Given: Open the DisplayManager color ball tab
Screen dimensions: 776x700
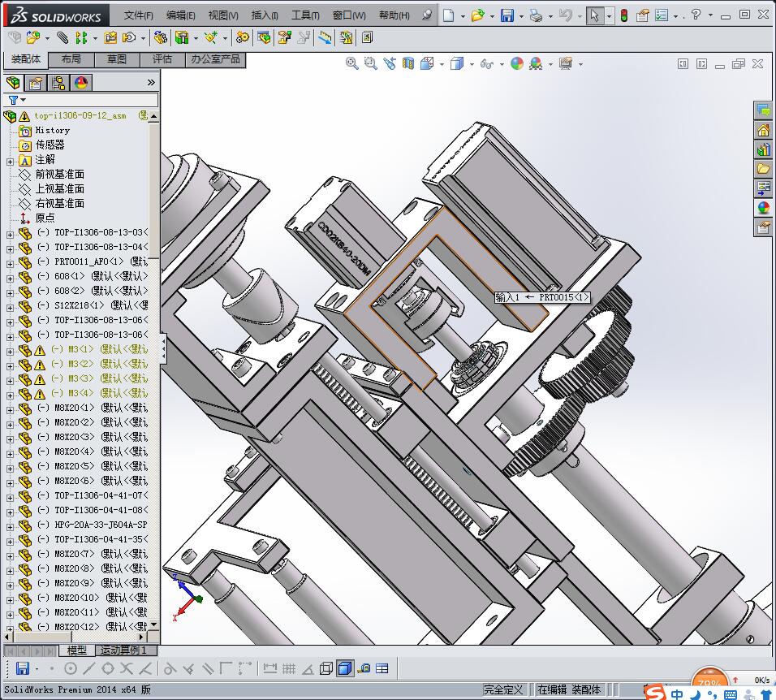Looking at the screenshot, I should (81, 83).
